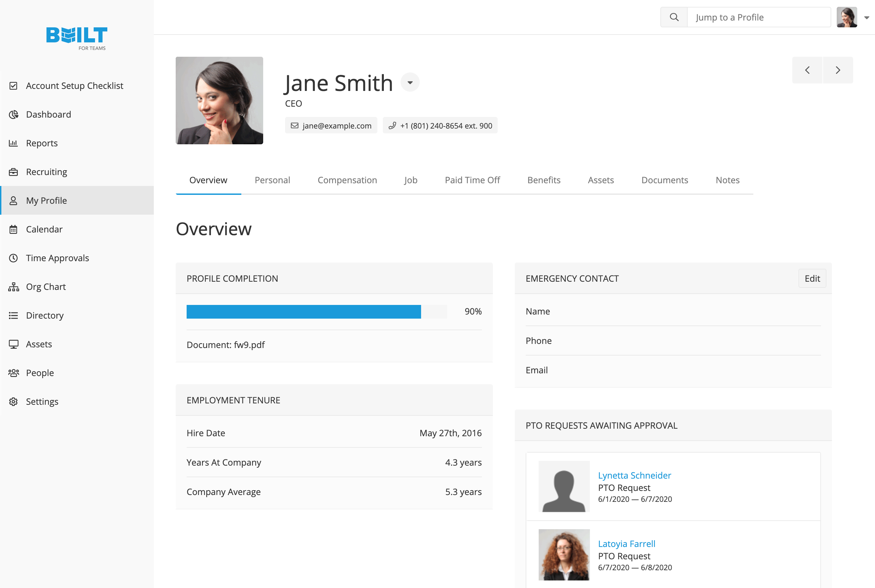This screenshot has width=875, height=588.
Task: Focus the Jump to a Profile field
Action: [x=758, y=18]
